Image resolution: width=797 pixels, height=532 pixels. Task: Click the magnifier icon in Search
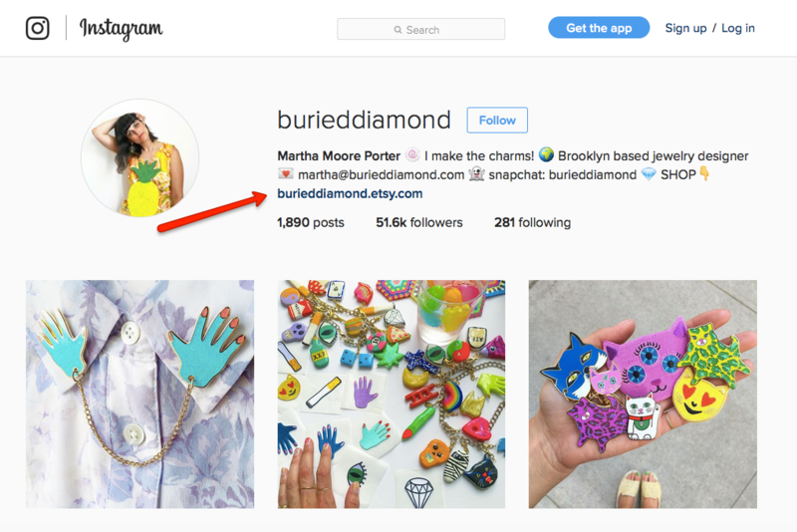(398, 30)
